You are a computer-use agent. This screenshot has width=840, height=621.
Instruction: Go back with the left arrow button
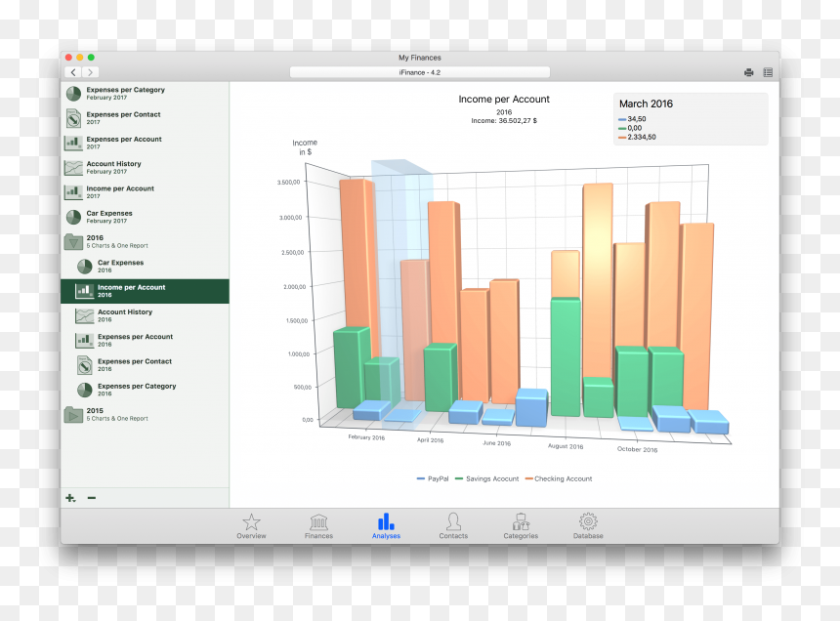pos(73,72)
